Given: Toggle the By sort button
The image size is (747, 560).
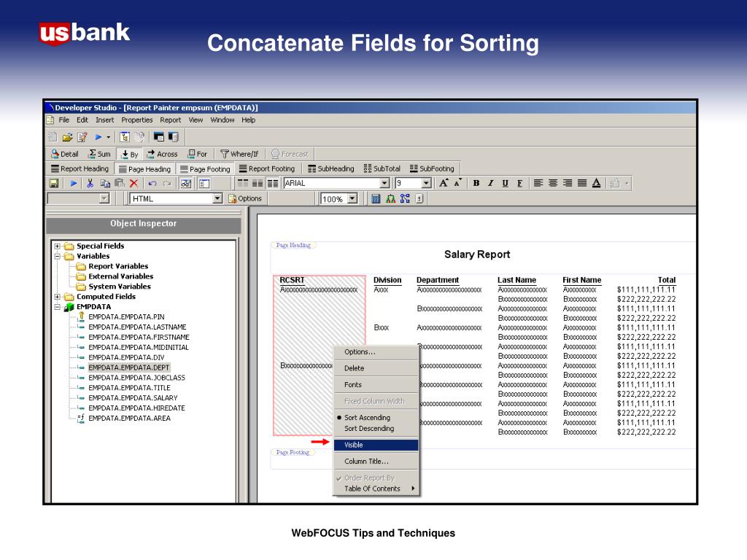Looking at the screenshot, I should 130,155.
